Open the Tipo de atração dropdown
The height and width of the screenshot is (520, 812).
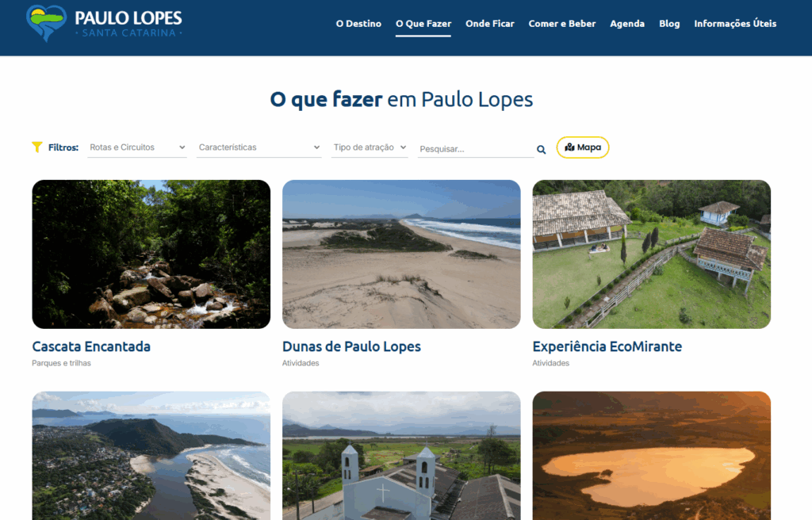tap(370, 147)
